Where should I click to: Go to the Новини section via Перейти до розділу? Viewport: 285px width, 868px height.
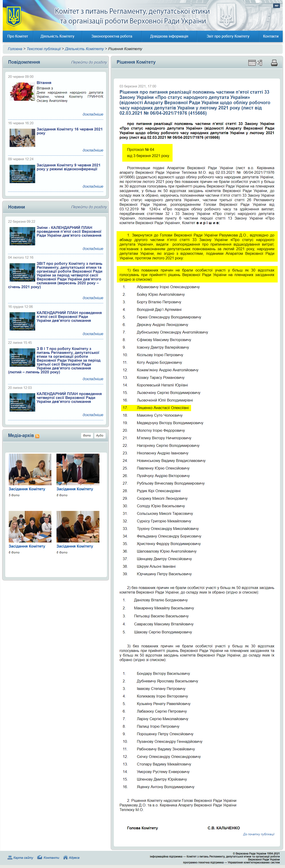pyautogui.click(x=89, y=207)
